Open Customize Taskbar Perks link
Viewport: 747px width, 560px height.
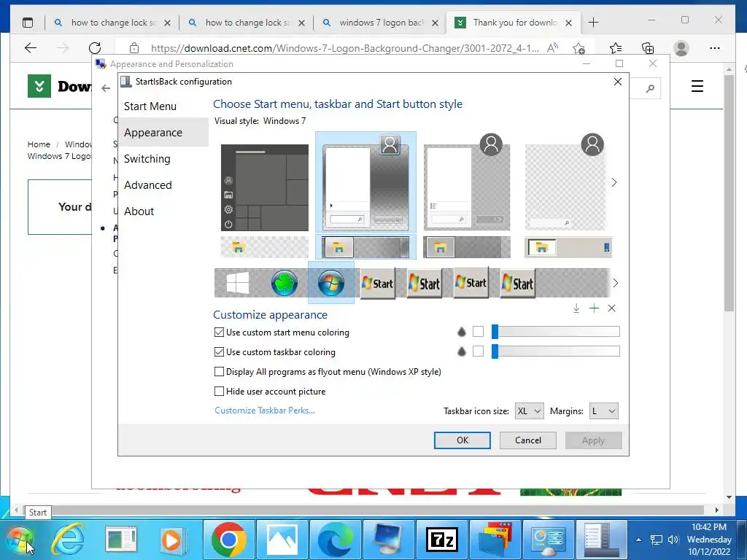click(265, 411)
